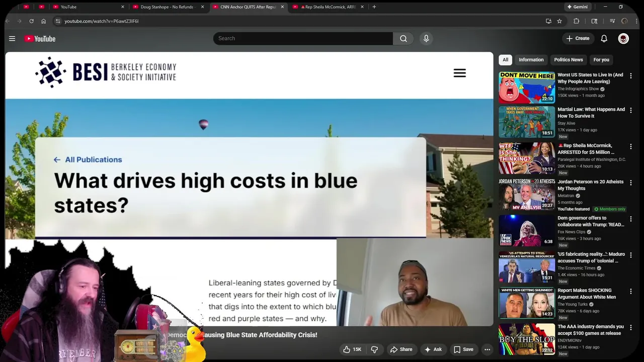Open the BUY THE SLOP video thumbnail
644x362 pixels.
527,339
